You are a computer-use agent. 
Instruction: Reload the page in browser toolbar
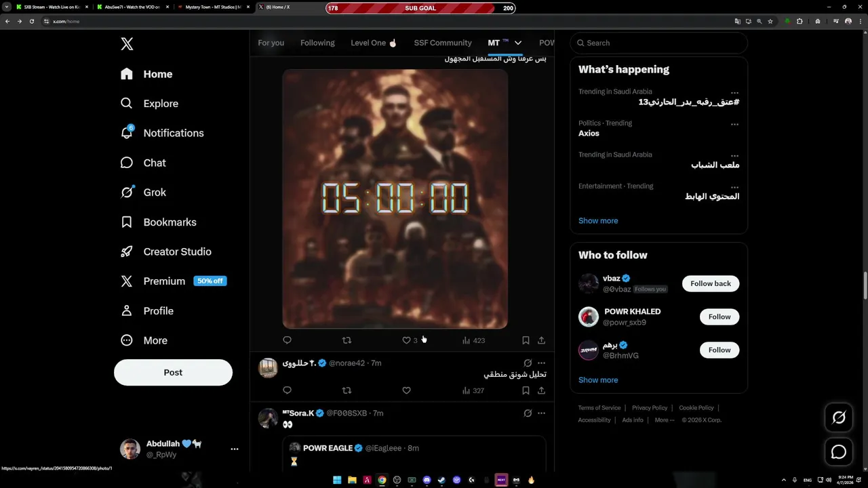pos(31,21)
